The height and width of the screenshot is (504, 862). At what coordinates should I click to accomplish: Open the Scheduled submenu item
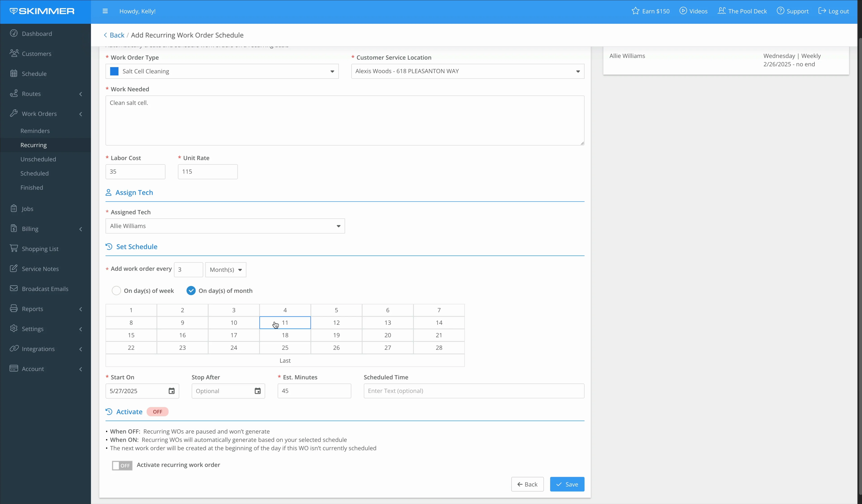point(34,173)
